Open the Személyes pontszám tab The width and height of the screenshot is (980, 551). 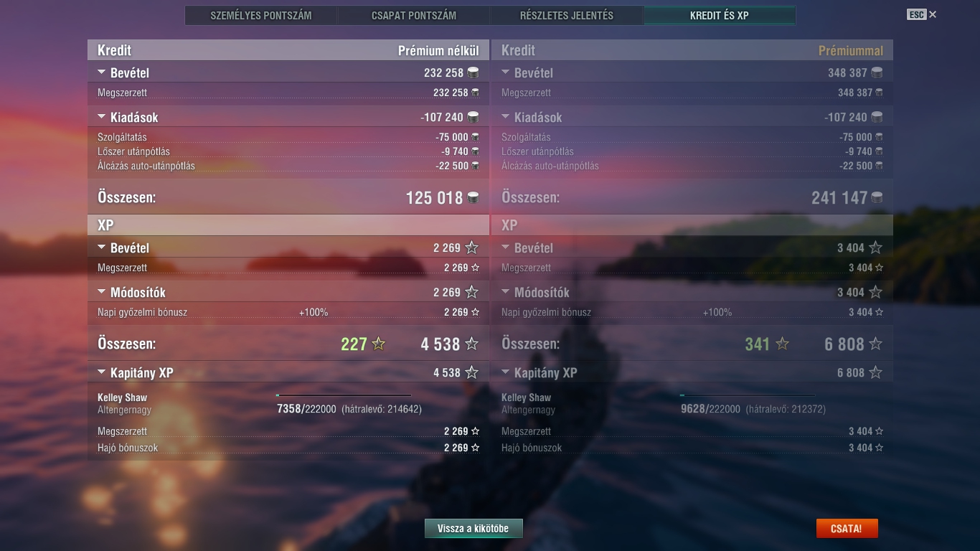261,15
